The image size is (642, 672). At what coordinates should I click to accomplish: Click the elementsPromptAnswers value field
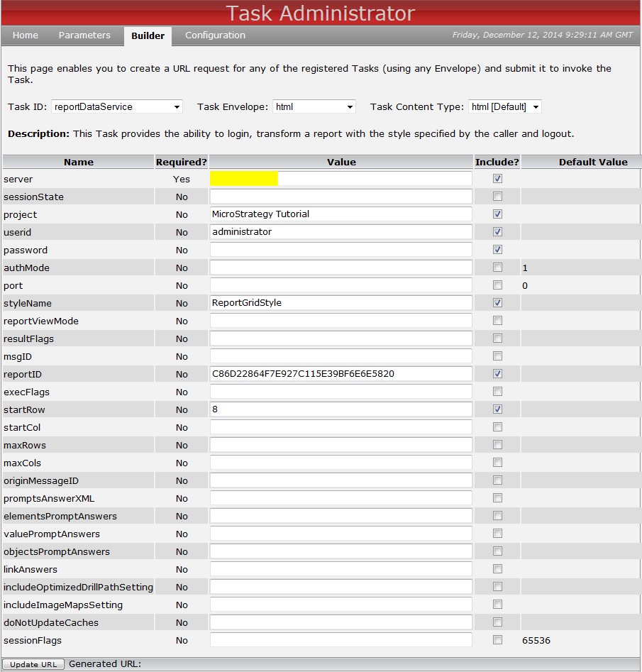(x=341, y=516)
